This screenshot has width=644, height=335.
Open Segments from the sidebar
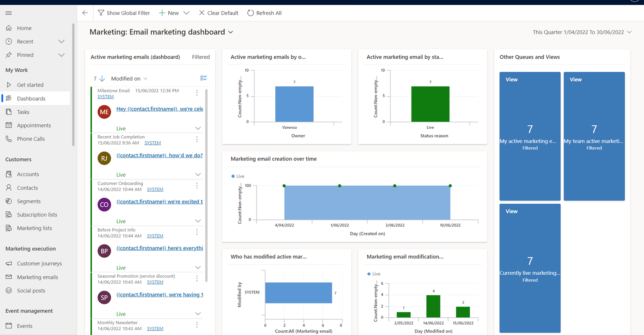point(29,201)
